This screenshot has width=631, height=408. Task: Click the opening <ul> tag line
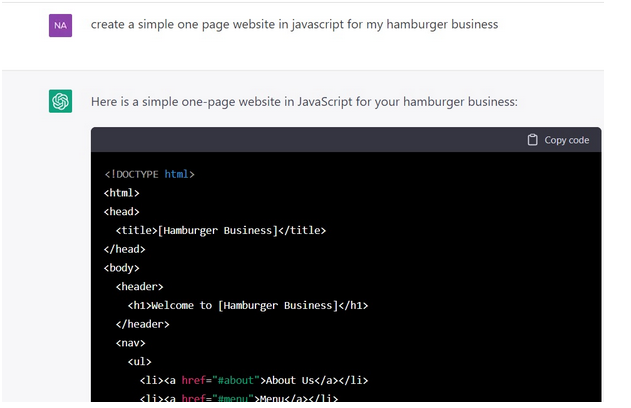pos(140,361)
